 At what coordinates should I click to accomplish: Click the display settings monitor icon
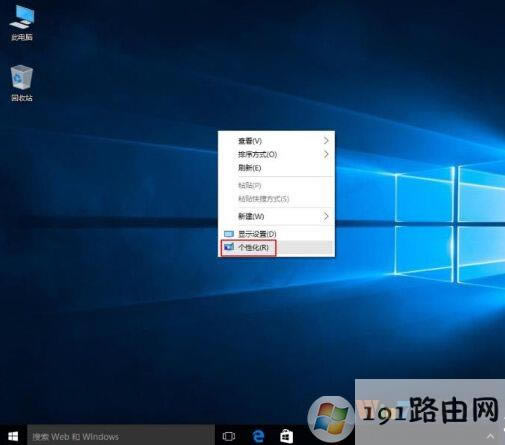(x=229, y=234)
